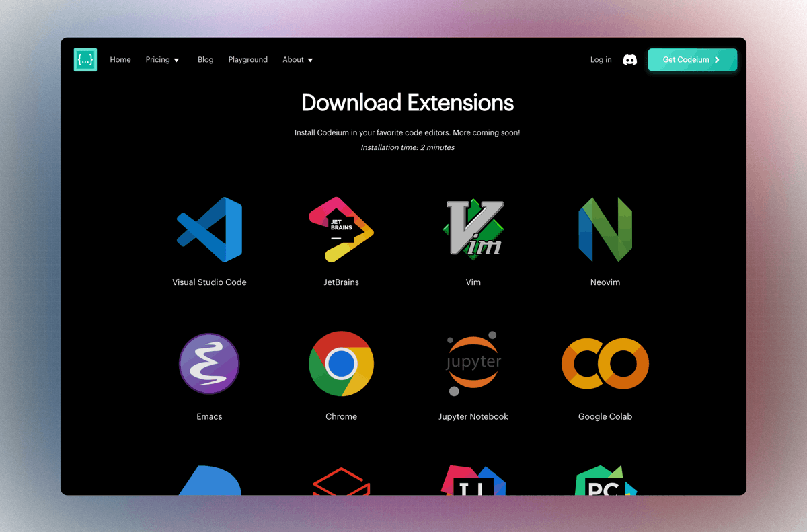Open the Blog page
This screenshot has height=532, width=807.
tap(206, 60)
